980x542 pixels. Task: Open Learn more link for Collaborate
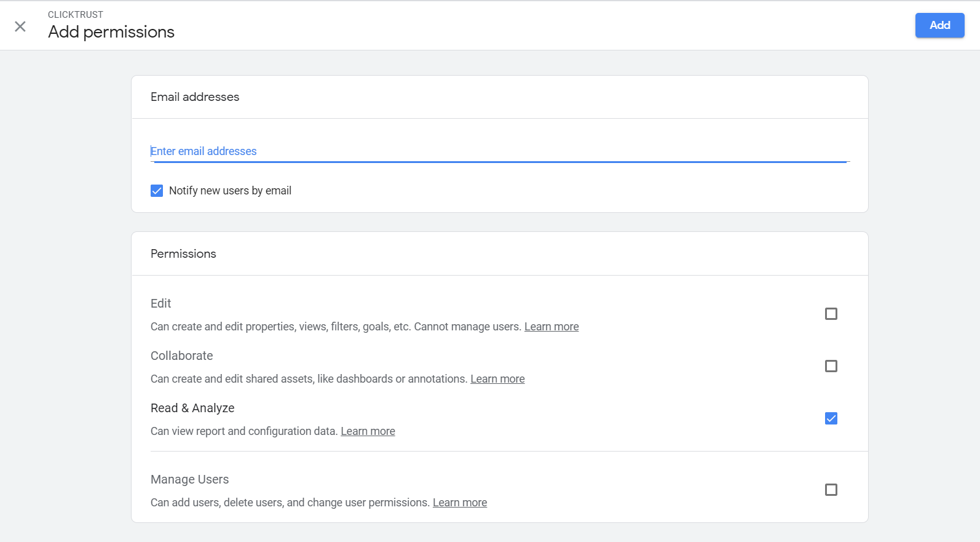497,379
